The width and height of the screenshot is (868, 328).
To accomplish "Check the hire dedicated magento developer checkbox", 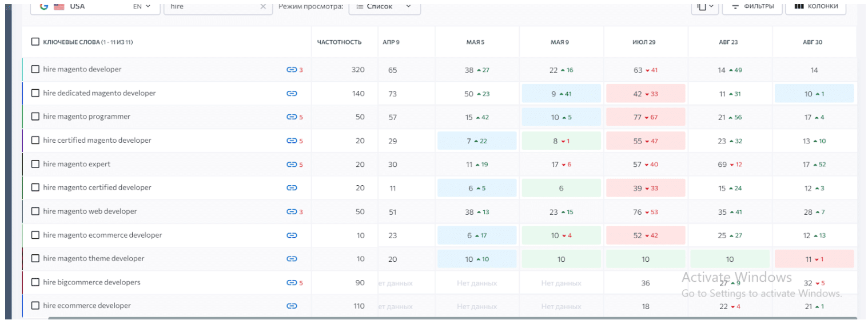I will point(35,93).
